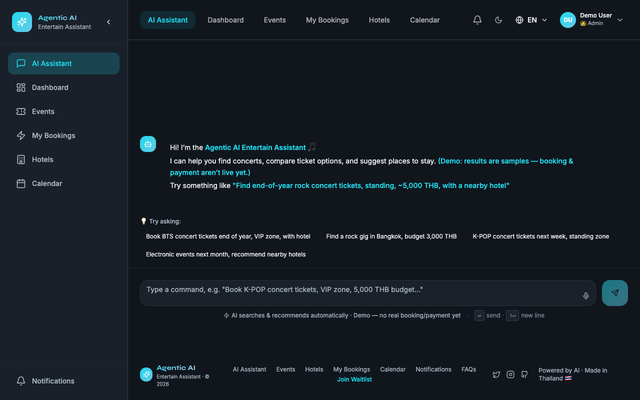Click the microphone icon in the input box

tap(586, 296)
